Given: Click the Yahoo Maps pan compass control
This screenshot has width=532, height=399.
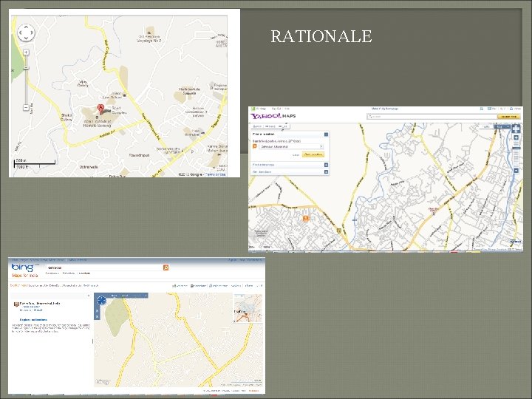Looking at the screenshot, I should tap(516, 129).
